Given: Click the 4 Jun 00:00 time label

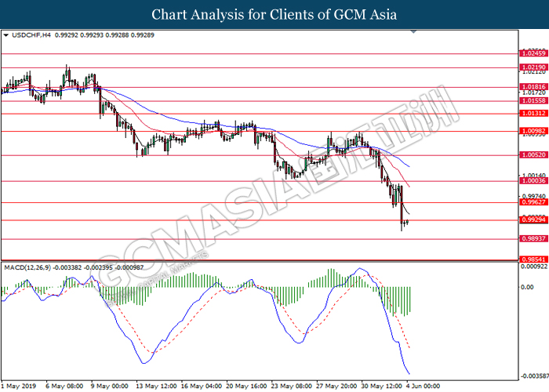Looking at the screenshot, I should [424, 386].
